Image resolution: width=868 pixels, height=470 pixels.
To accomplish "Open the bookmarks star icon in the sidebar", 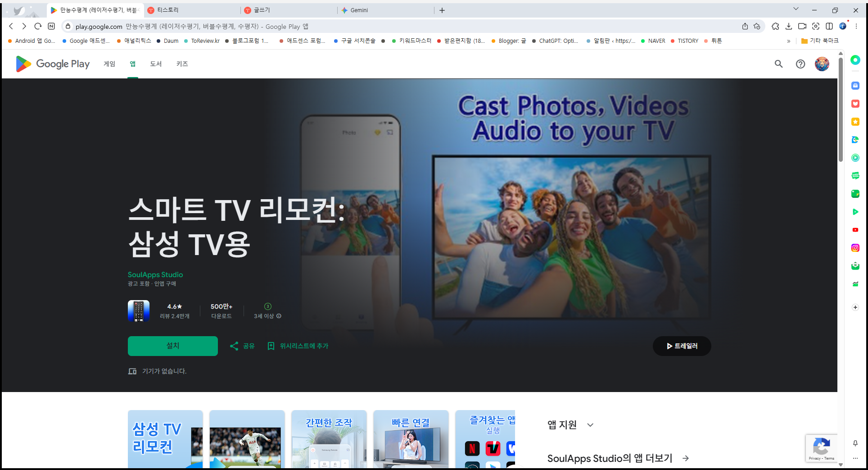I will [x=855, y=122].
